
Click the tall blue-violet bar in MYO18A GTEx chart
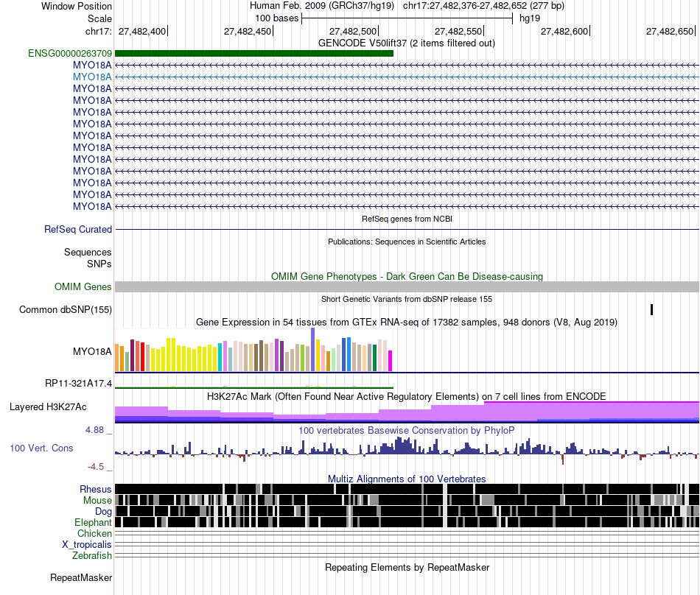tap(313, 350)
